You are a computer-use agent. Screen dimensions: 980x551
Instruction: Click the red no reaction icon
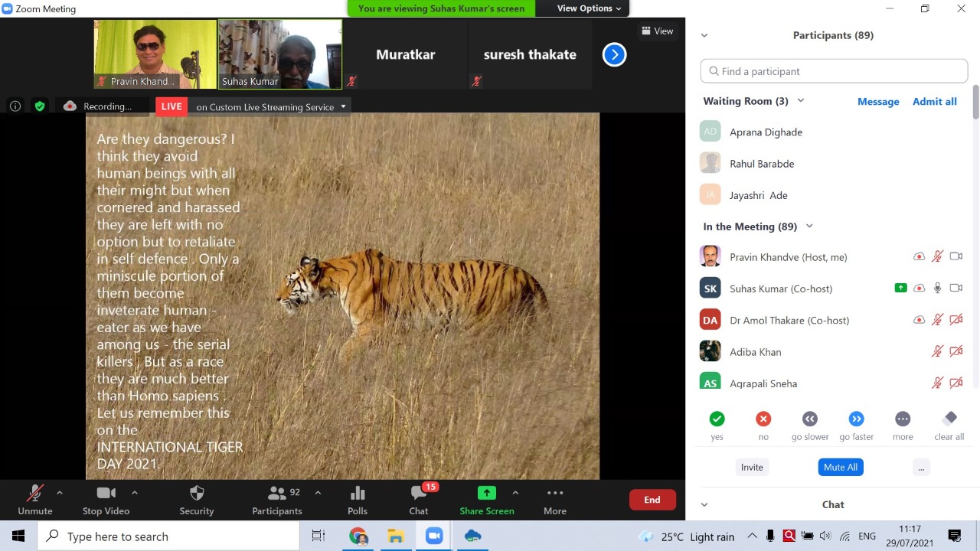[763, 419]
